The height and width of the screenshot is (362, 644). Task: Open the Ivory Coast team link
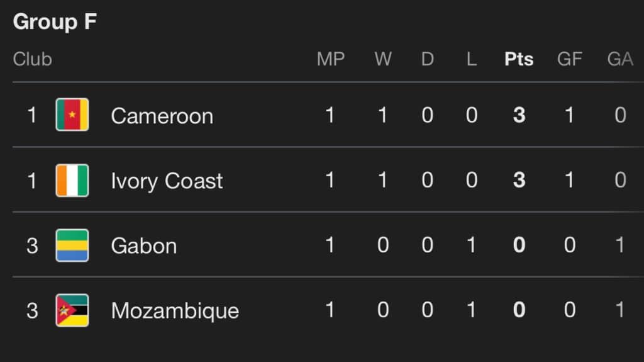(x=167, y=181)
